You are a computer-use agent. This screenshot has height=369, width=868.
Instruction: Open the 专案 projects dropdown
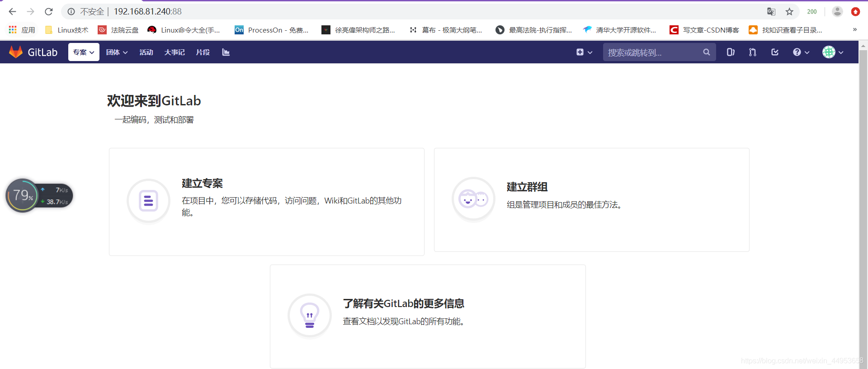tap(84, 52)
